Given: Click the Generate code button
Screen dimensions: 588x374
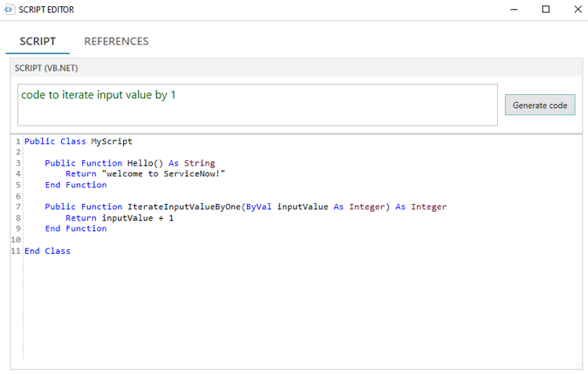Looking at the screenshot, I should click(x=539, y=105).
